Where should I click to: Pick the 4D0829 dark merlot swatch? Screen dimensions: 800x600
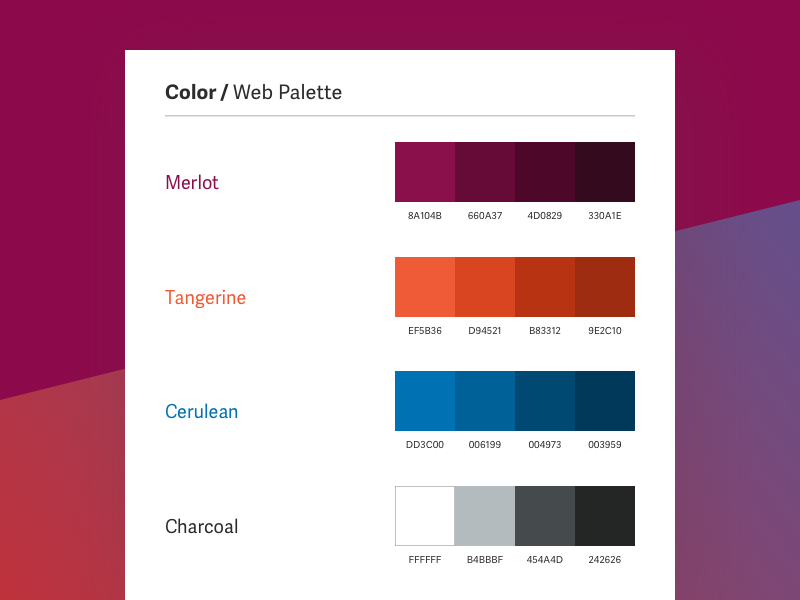click(x=545, y=172)
